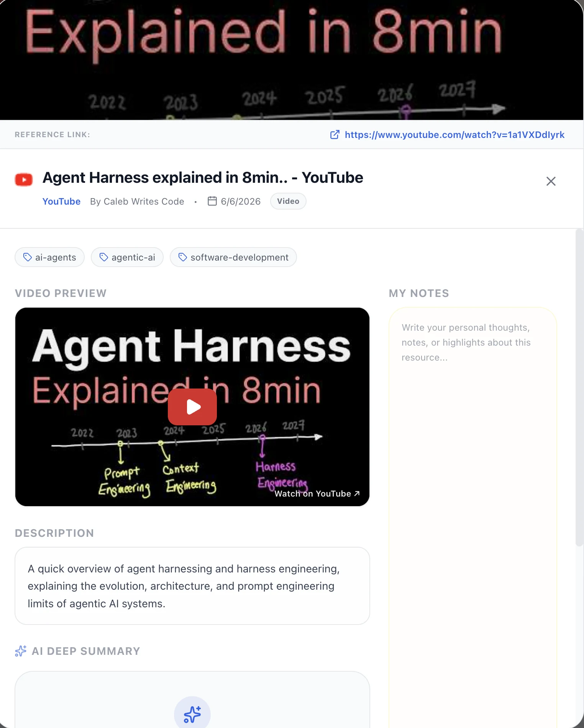Viewport: 584px width, 728px height.
Task: Click the 'VIDEO PREVIEW' heading
Action: (61, 293)
